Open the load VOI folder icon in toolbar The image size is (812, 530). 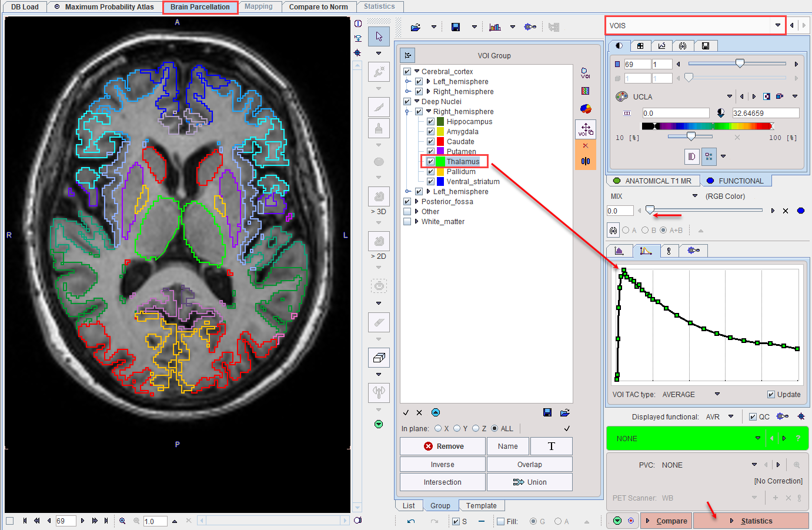[x=416, y=27]
